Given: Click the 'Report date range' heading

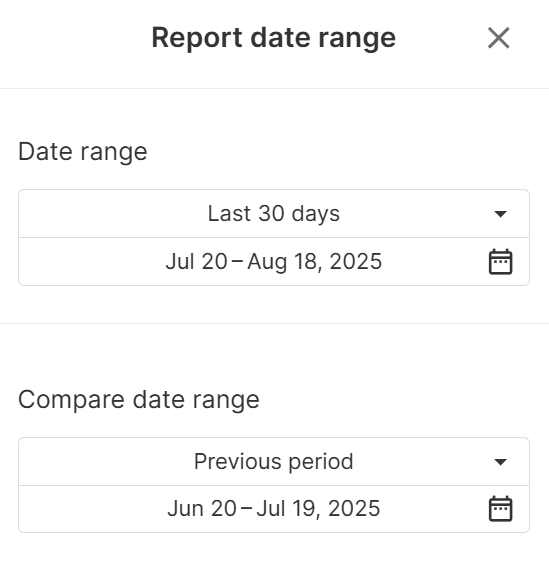Looking at the screenshot, I should 274,38.
